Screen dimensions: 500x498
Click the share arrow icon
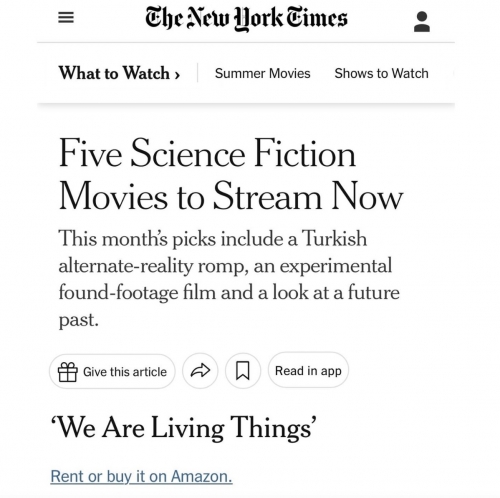(200, 371)
